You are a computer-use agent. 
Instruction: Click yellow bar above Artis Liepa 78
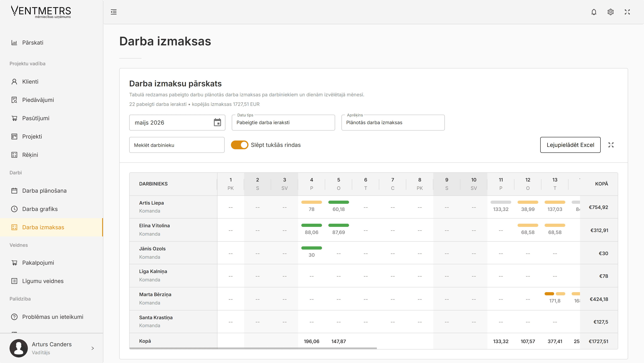pyautogui.click(x=311, y=202)
